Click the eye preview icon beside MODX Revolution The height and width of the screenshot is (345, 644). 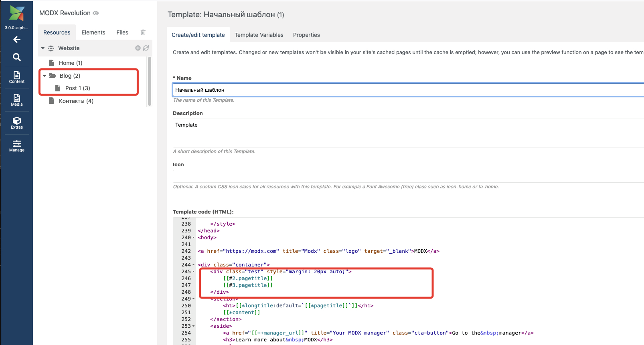(96, 13)
